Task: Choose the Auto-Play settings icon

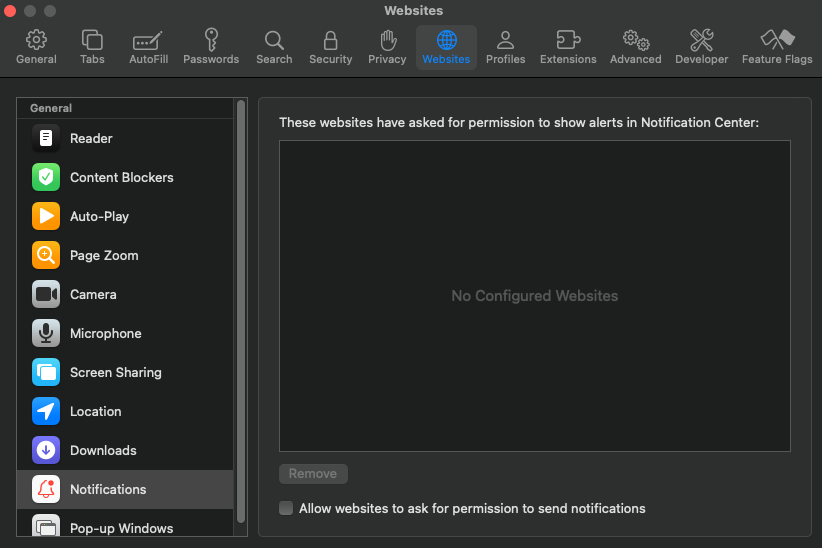Action: pyautogui.click(x=46, y=216)
